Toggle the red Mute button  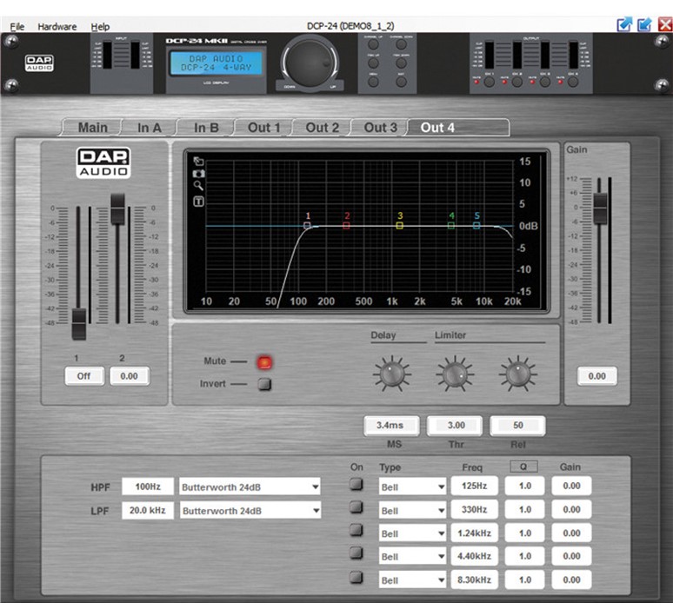(x=263, y=361)
